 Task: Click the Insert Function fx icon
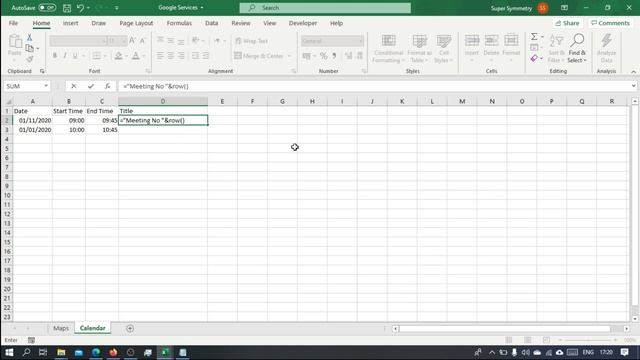click(x=107, y=86)
